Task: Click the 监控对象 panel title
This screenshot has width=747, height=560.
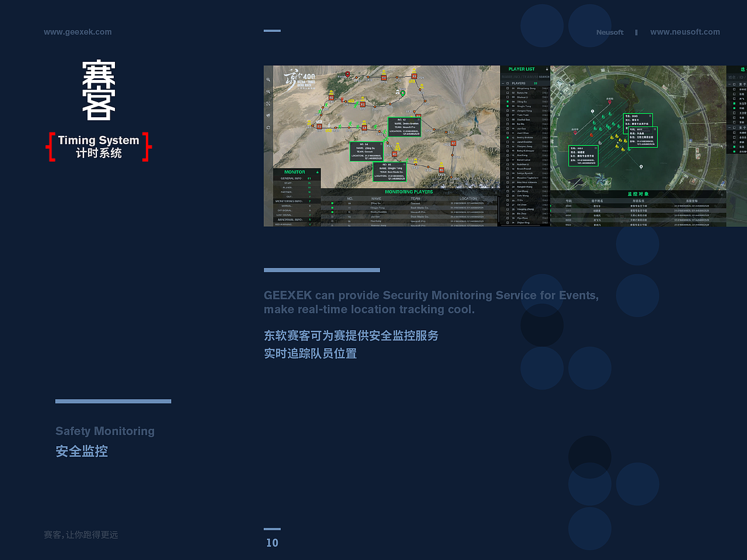Action: (638, 194)
